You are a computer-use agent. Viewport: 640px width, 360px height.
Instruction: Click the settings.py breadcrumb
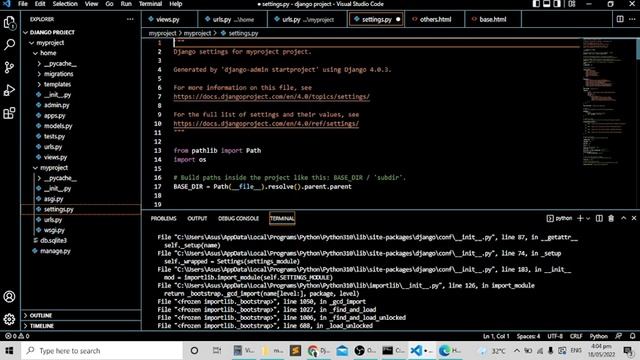(243, 33)
